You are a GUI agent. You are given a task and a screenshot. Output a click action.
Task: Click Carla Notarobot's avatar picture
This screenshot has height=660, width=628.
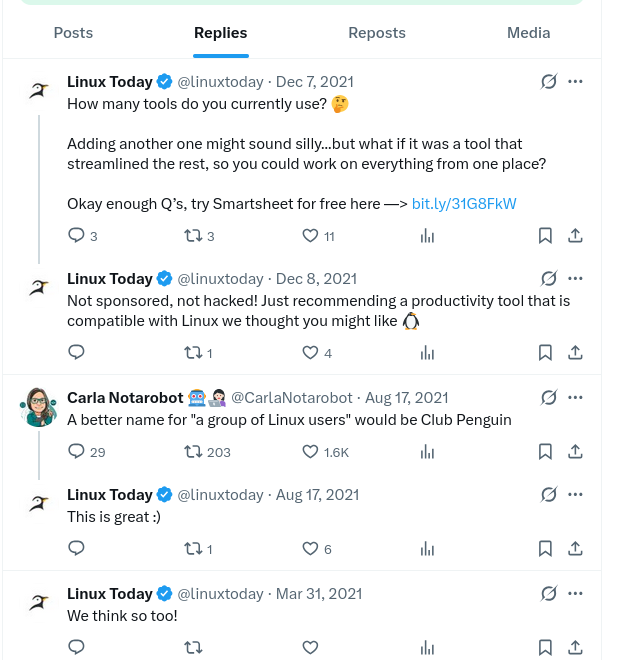tap(38, 407)
